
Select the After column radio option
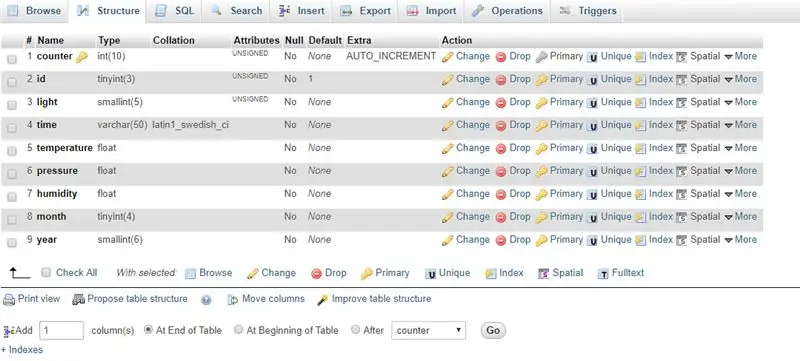click(x=356, y=330)
